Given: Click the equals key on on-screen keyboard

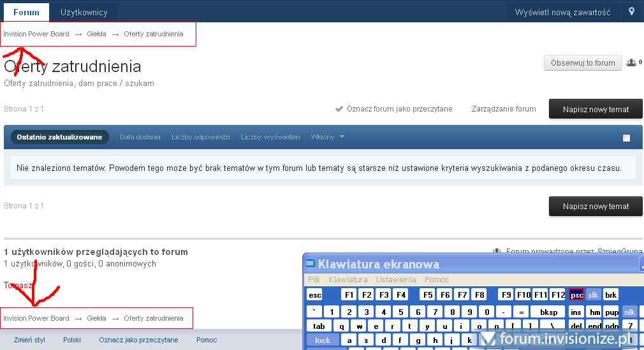Looking at the screenshot, I should 521,312.
